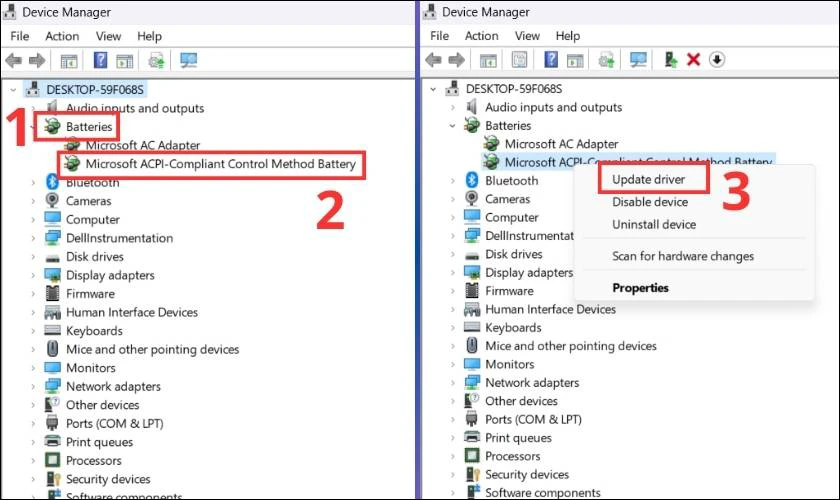
Task: Click Scan for hardware changes icon, left toolbar
Action: point(188,60)
